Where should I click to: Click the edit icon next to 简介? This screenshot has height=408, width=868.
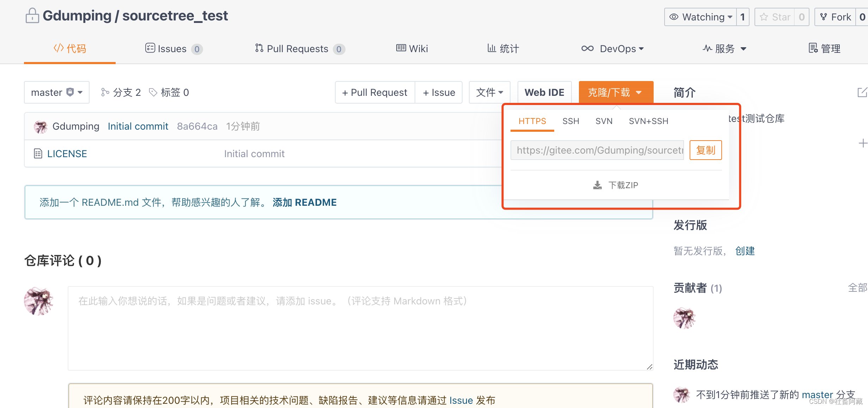(862, 93)
